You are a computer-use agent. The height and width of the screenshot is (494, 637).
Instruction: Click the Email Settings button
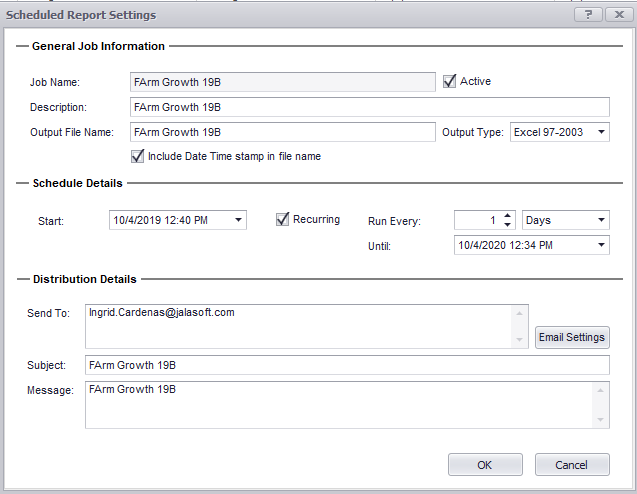coord(571,337)
